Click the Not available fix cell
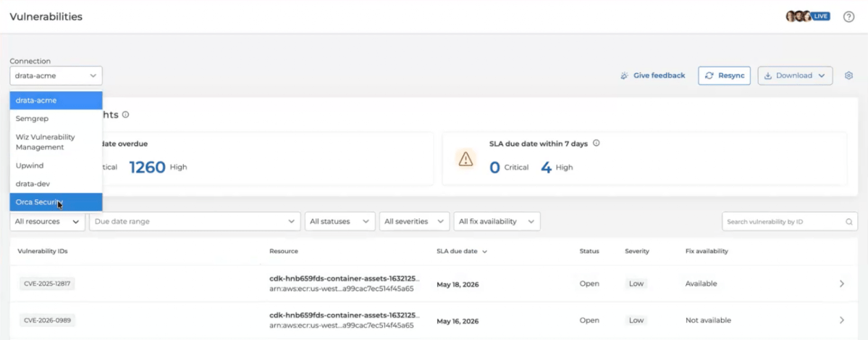 [x=708, y=320]
